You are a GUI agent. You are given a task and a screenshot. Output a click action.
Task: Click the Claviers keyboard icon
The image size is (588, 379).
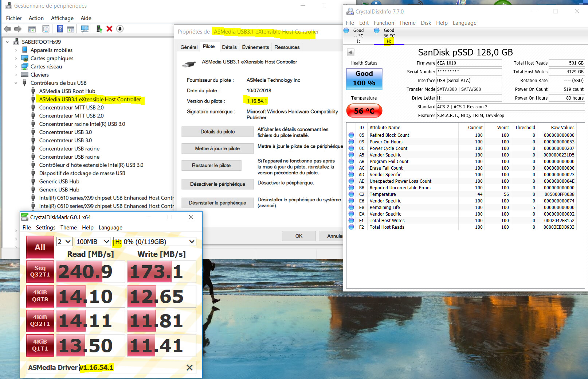[x=25, y=74]
